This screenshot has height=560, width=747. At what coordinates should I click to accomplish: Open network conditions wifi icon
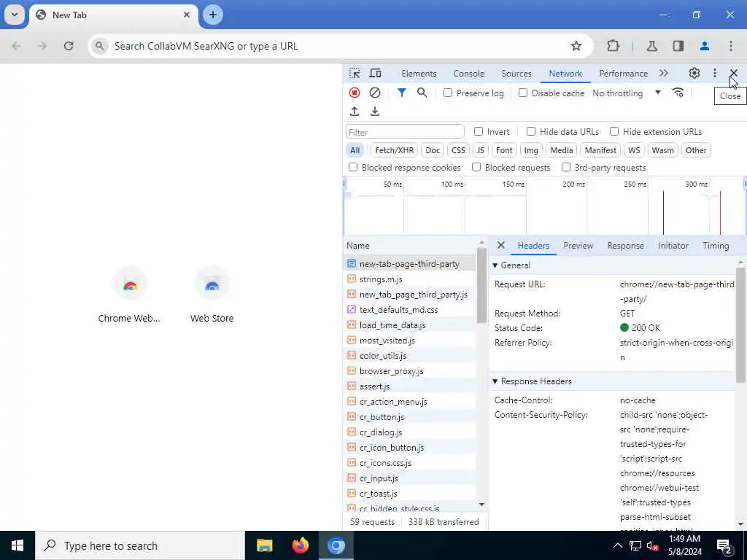click(x=678, y=93)
